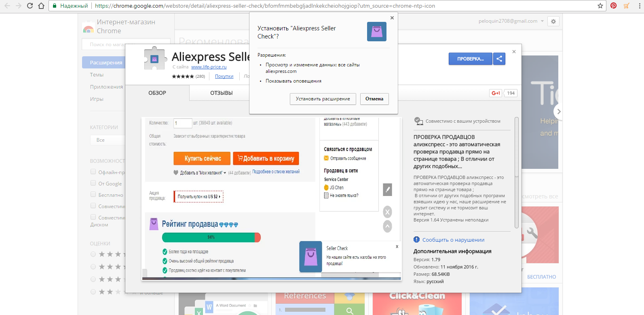
Task: Report abuse via Сообщить о нарушении
Action: click(453, 240)
